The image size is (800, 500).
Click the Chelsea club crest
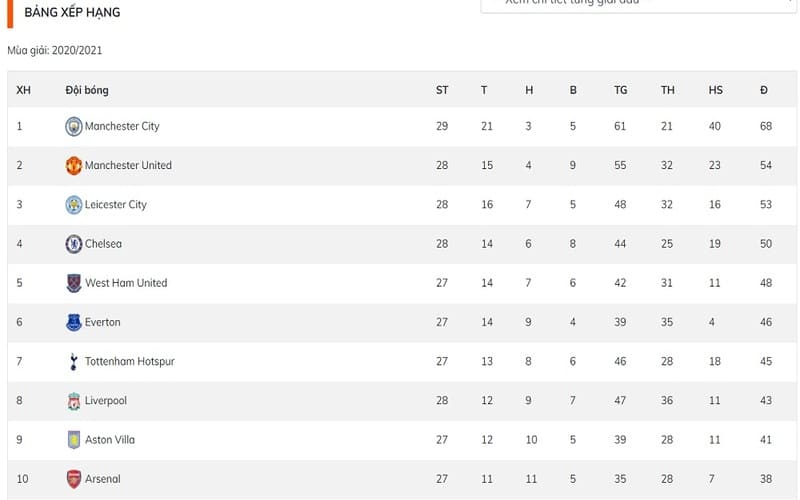73,244
